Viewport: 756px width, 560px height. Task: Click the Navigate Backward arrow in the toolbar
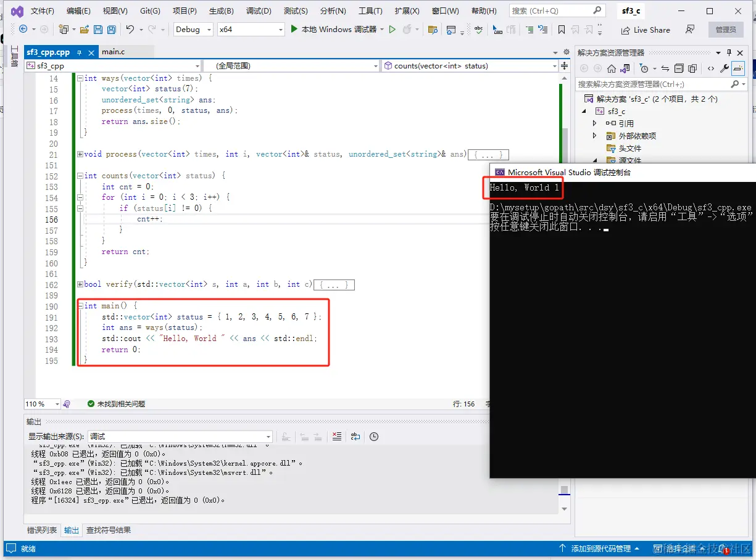(23, 29)
